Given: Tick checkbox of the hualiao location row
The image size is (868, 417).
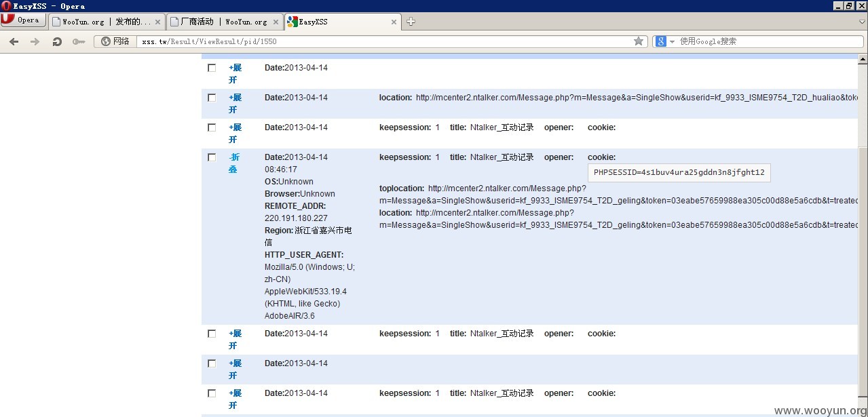Looking at the screenshot, I should (x=212, y=98).
